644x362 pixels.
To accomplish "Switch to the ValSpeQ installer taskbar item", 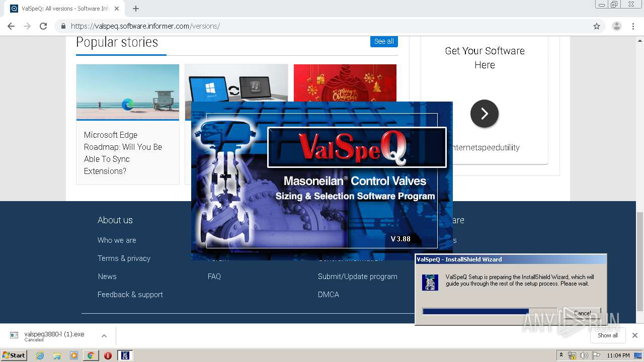I will pyautogui.click(x=125, y=355).
